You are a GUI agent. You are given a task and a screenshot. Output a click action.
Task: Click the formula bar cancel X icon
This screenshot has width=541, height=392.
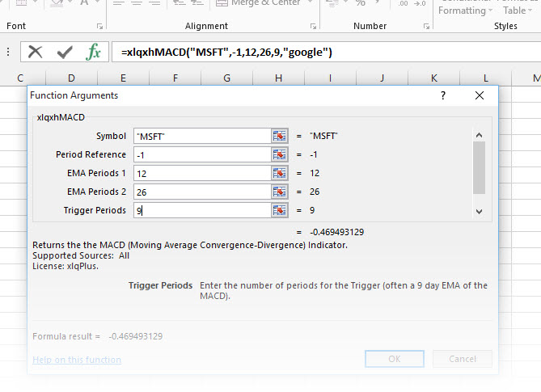pyautogui.click(x=36, y=52)
